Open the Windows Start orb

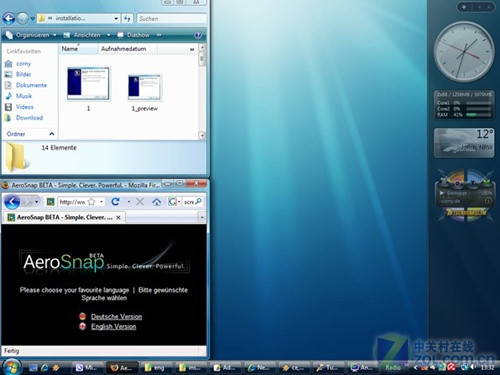tap(12, 367)
